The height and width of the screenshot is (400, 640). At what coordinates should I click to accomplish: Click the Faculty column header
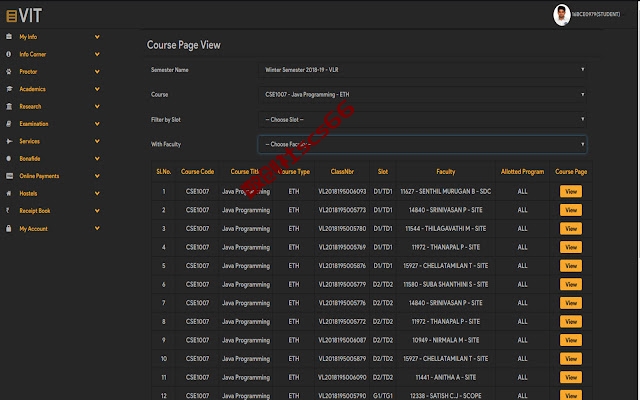click(445, 172)
